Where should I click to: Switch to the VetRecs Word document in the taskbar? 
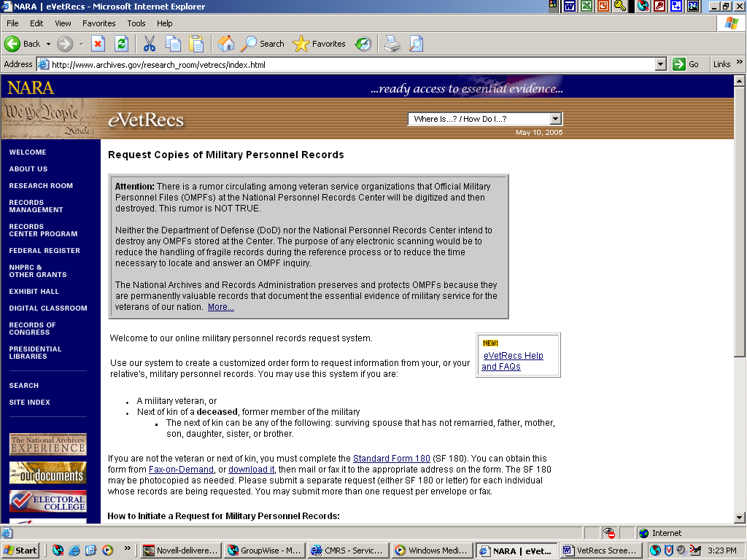[600, 551]
